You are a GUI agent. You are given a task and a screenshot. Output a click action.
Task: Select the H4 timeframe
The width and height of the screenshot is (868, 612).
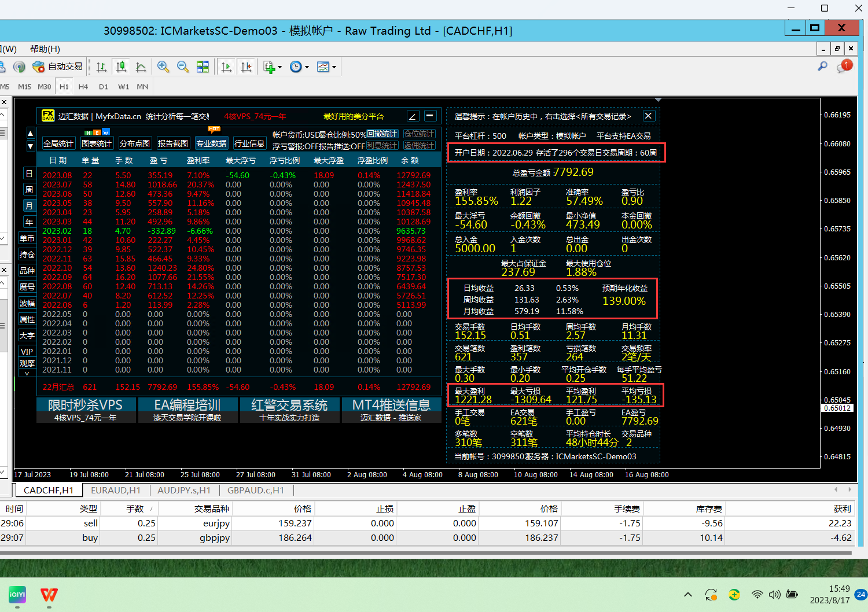click(x=83, y=87)
